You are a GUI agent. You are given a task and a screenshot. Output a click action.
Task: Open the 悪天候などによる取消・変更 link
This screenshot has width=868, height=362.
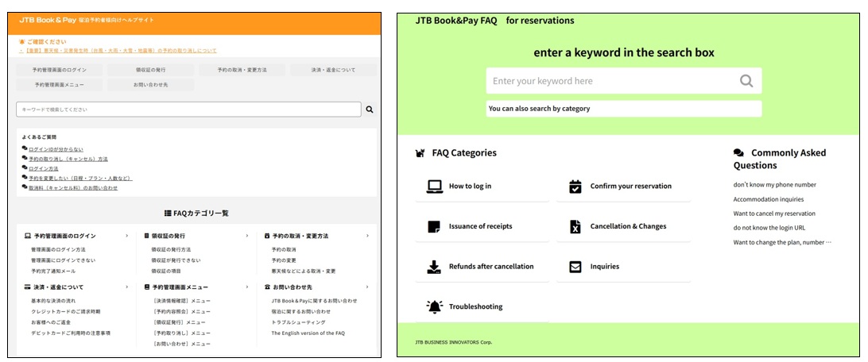tap(304, 271)
